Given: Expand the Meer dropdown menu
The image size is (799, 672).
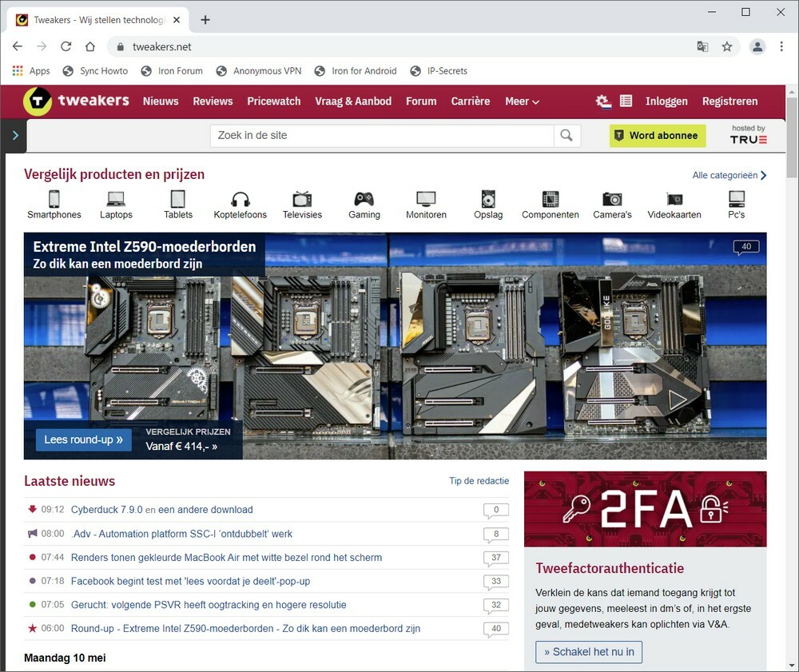Looking at the screenshot, I should pyautogui.click(x=522, y=101).
